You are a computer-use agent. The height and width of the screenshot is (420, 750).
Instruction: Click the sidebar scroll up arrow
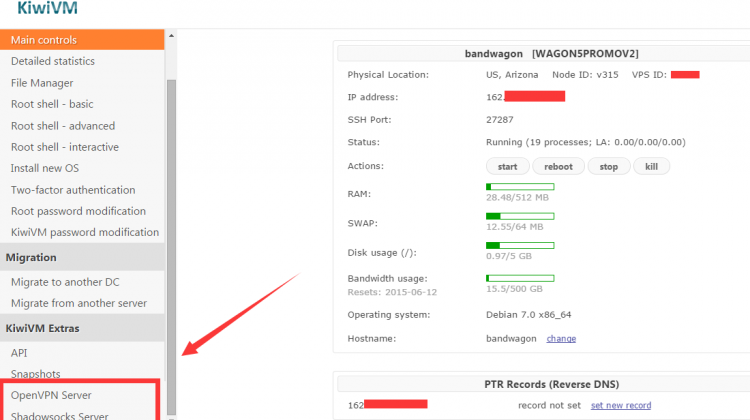coord(171,36)
